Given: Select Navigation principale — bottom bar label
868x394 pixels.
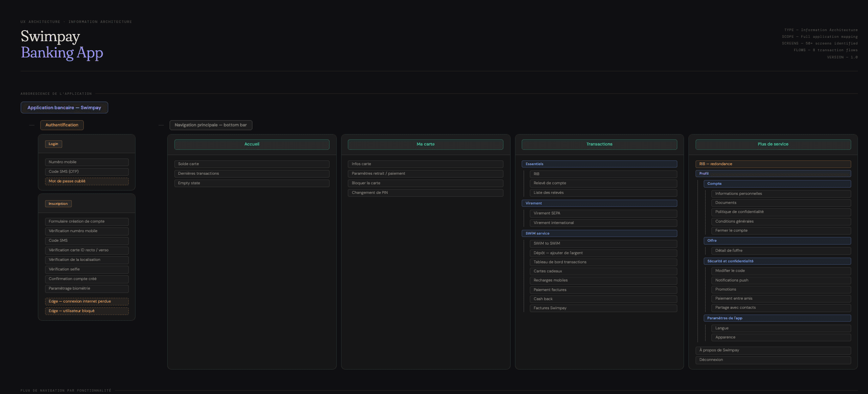Looking at the screenshot, I should click(211, 125).
